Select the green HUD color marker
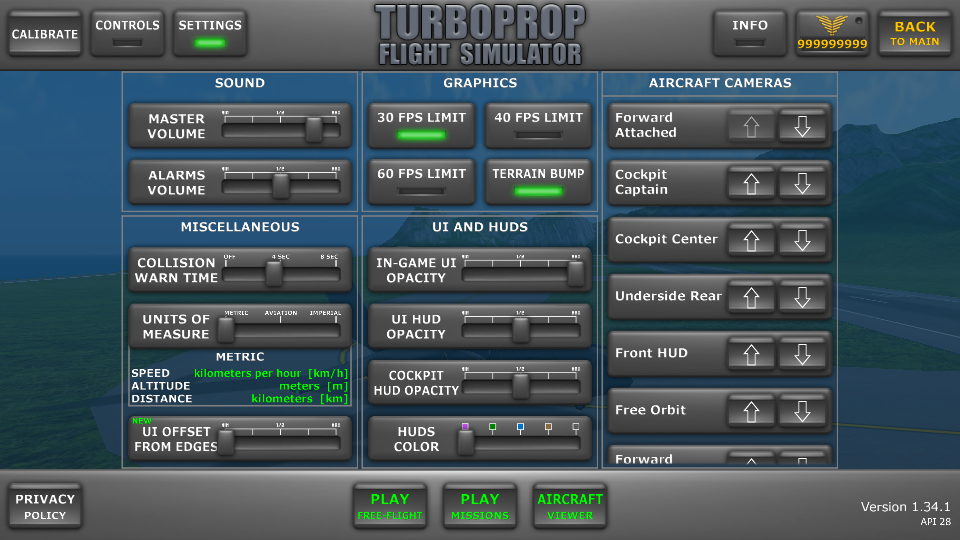The image size is (960, 540). tap(493, 427)
